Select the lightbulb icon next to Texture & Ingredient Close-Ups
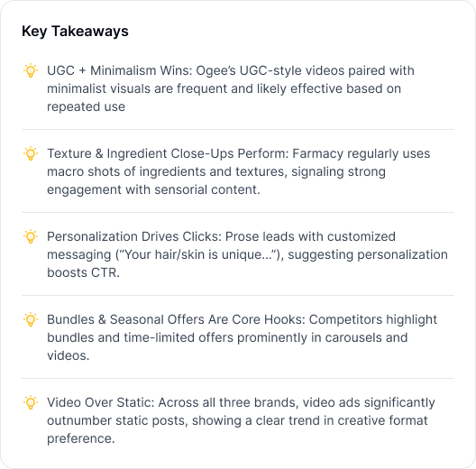Viewport: 476px width, 469px height. pyautogui.click(x=31, y=153)
